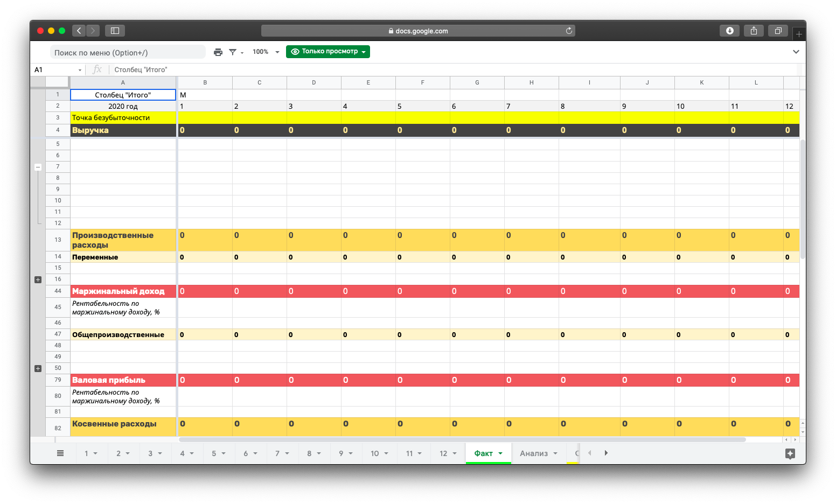Reload the page in address bar
Image resolution: width=836 pixels, height=504 pixels.
[569, 31]
